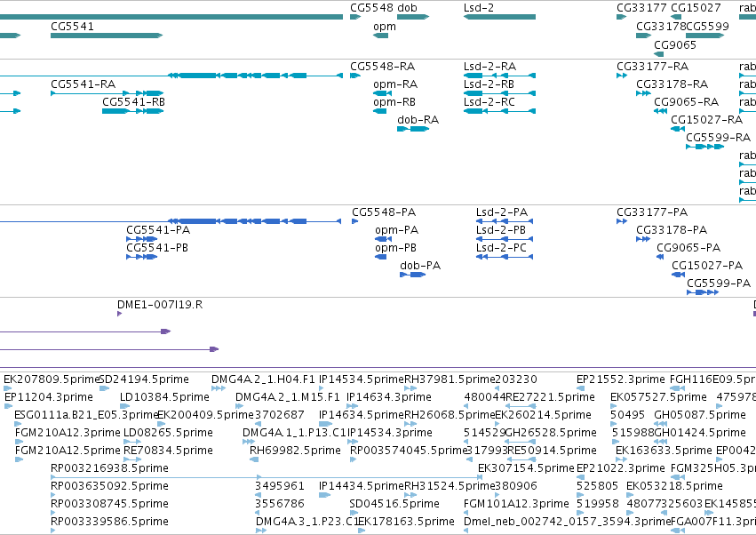This screenshot has width=756, height=535.
Task: Select the CG33178-PA protein feature
Action: (643, 239)
